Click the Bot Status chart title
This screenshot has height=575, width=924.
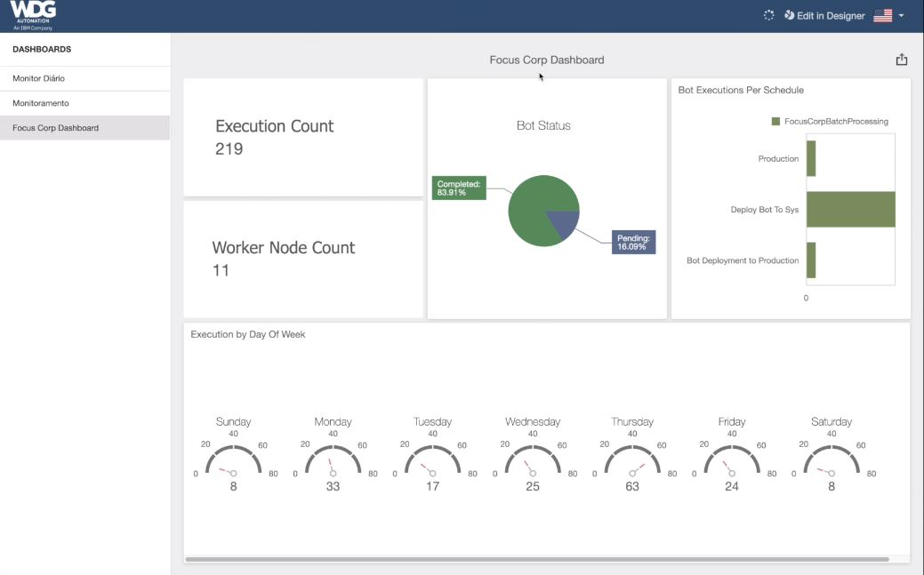(x=543, y=125)
